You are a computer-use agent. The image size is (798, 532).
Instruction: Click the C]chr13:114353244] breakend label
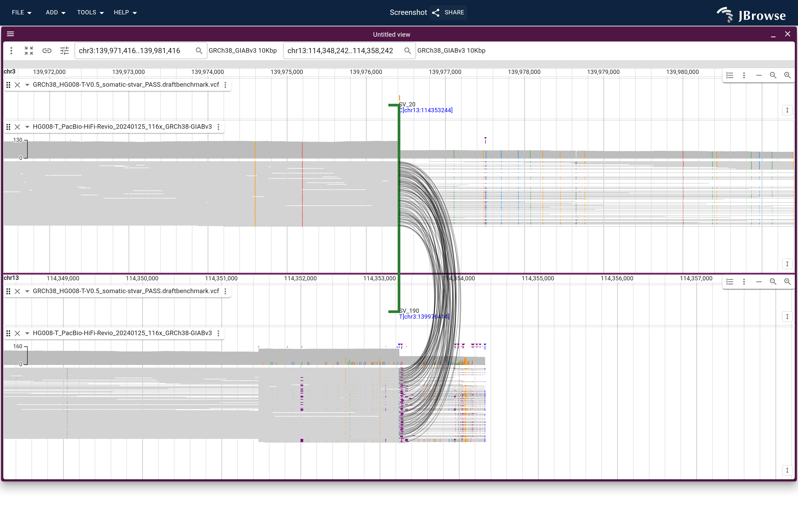[426, 110]
